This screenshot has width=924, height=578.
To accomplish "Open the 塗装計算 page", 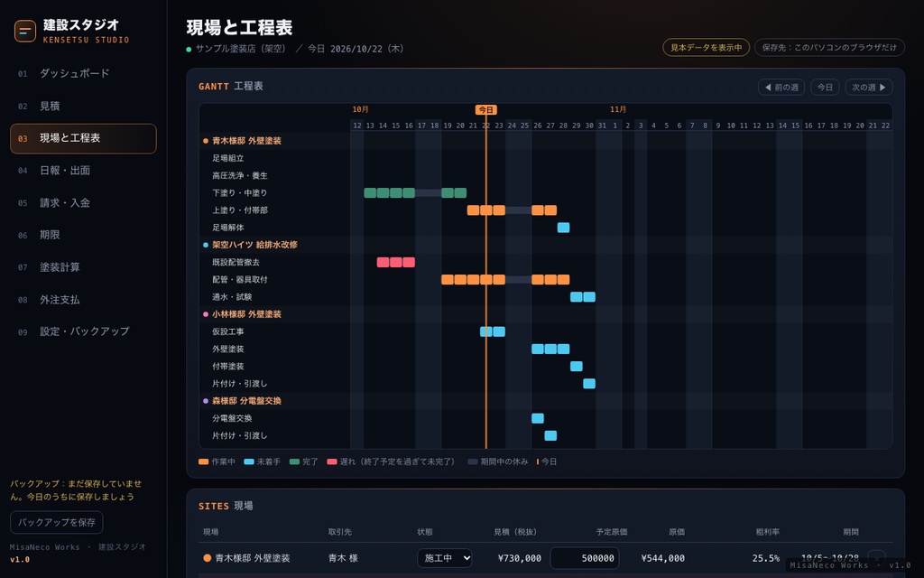I will pyautogui.click(x=83, y=267).
